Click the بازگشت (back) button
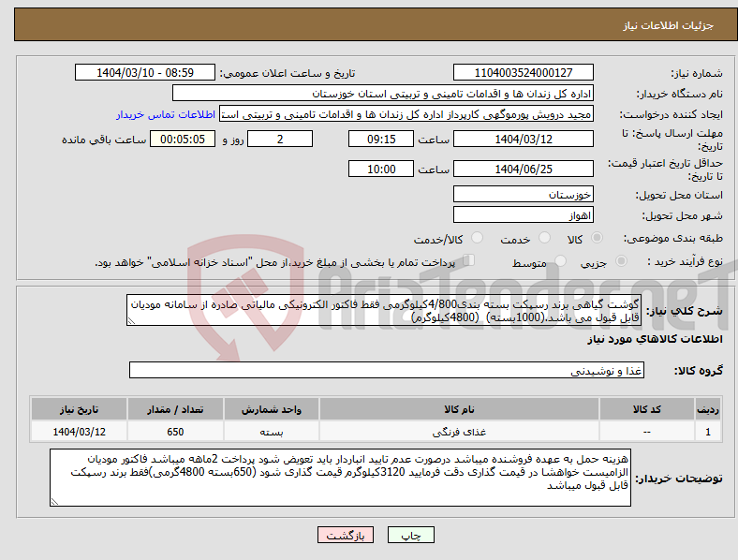 coord(346,535)
